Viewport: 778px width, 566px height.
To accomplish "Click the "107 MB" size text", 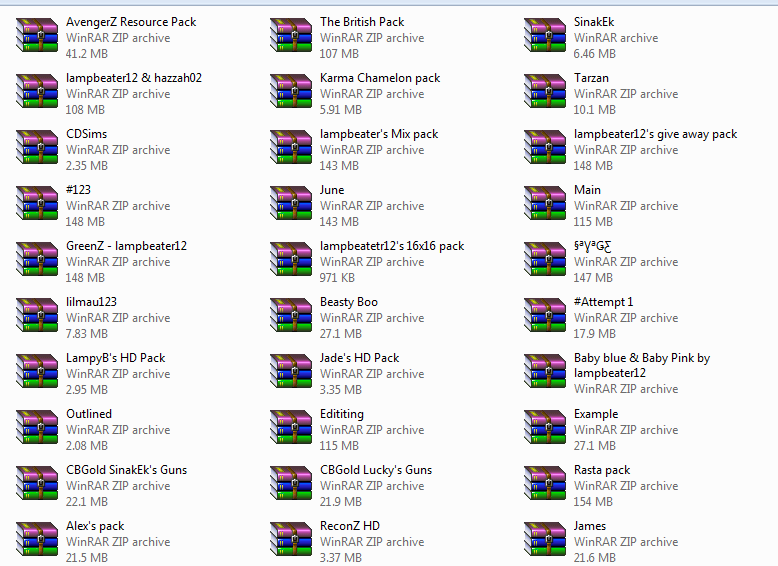I will [339, 54].
